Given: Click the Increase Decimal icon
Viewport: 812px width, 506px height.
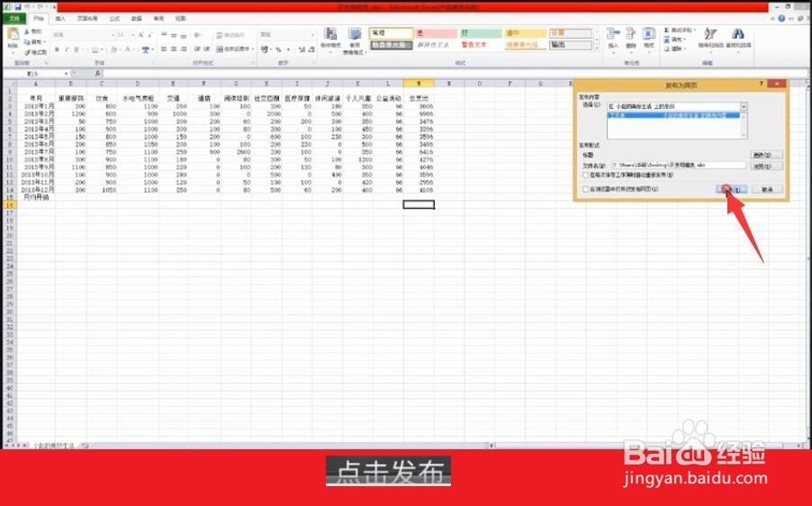Looking at the screenshot, I should tap(302, 50).
